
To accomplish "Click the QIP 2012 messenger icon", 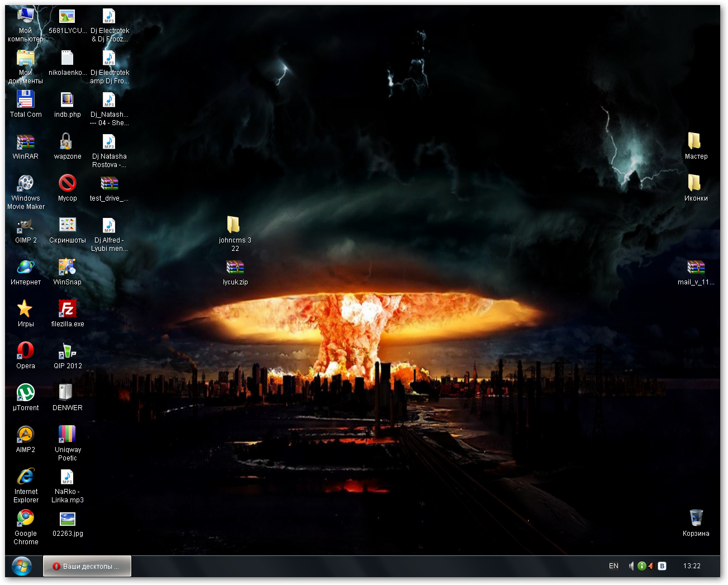I will [x=67, y=351].
